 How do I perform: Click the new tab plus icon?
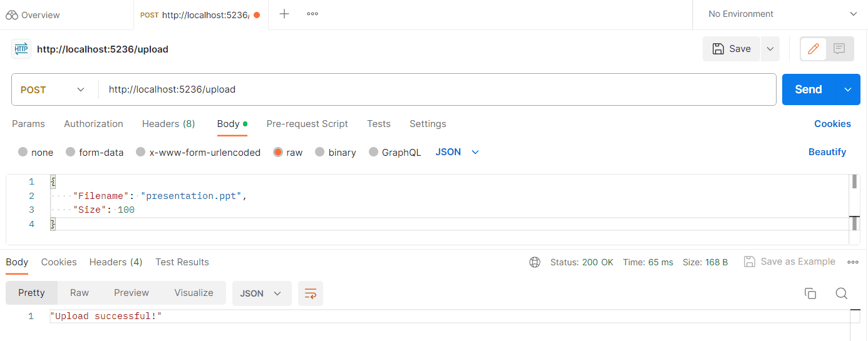click(x=284, y=14)
